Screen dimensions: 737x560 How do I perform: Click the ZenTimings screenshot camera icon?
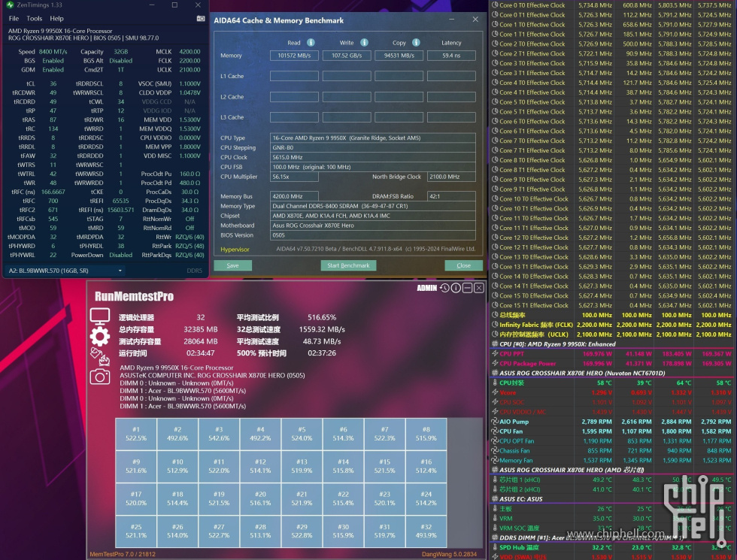click(x=201, y=18)
